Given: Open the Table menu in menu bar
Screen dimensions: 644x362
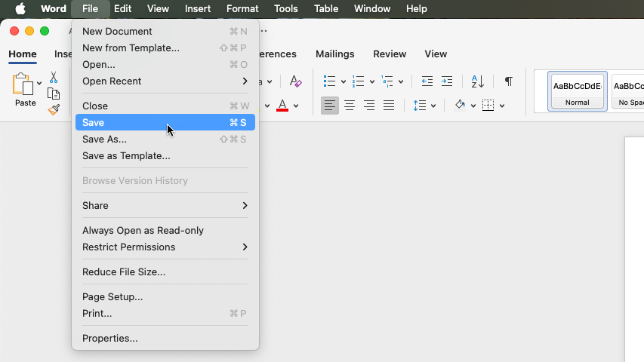Looking at the screenshot, I should point(326,8).
